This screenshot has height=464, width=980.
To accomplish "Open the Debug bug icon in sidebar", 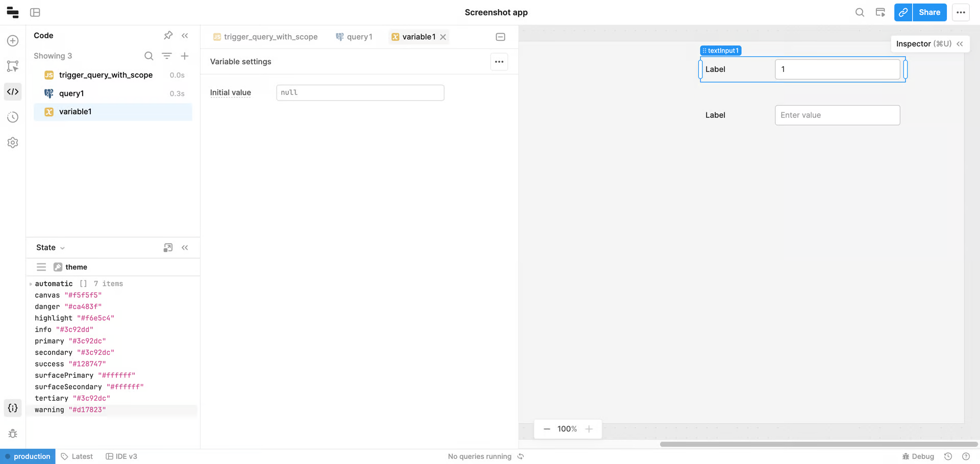I will (13, 434).
